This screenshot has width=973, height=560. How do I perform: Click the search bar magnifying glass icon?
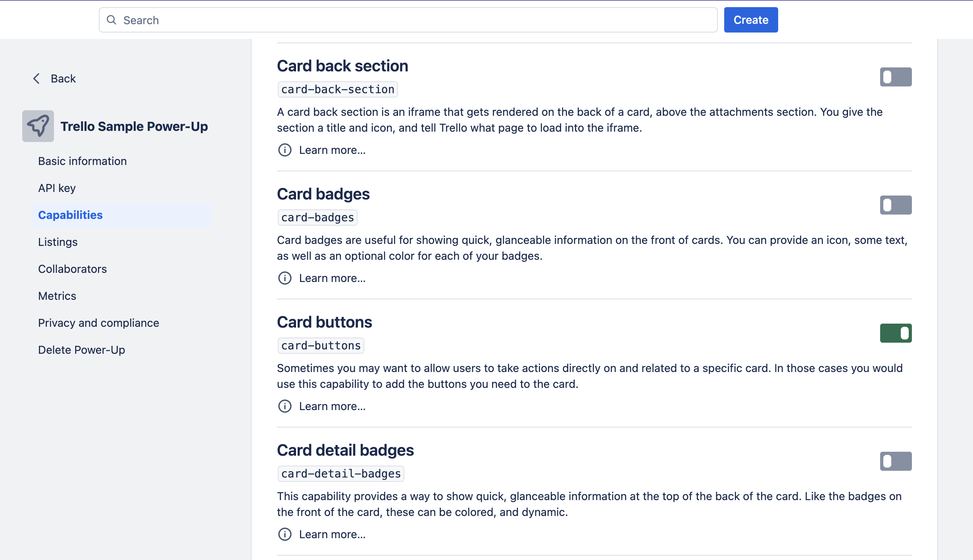click(x=112, y=19)
